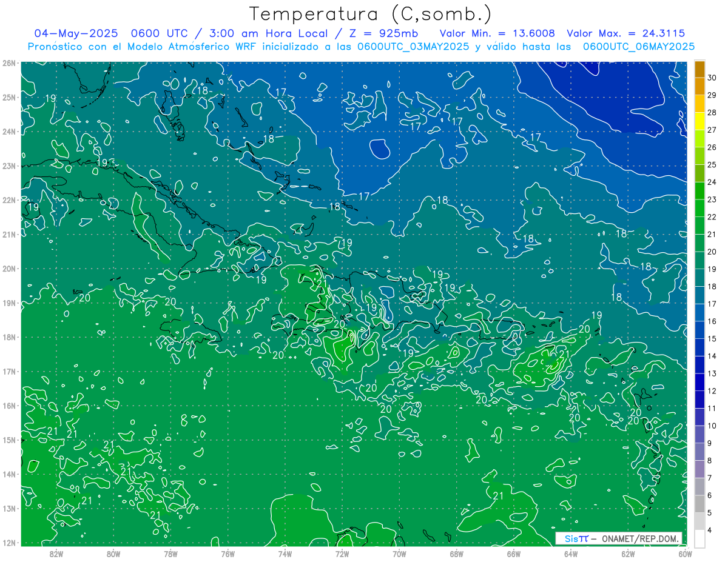Click the "12N" latitude axis label

[8, 543]
